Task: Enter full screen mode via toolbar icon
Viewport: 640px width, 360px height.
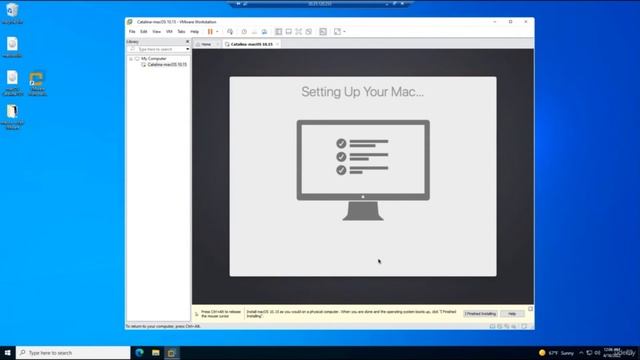Action: [299, 31]
